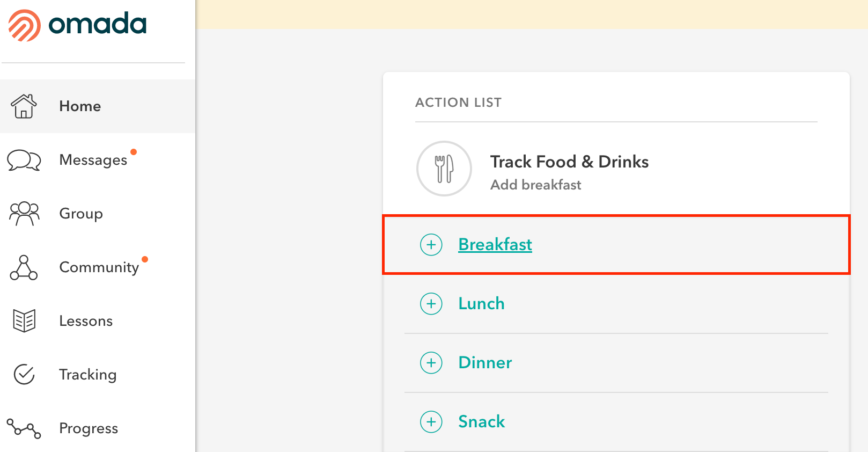Choose the Dinner meal entry

(x=616, y=363)
